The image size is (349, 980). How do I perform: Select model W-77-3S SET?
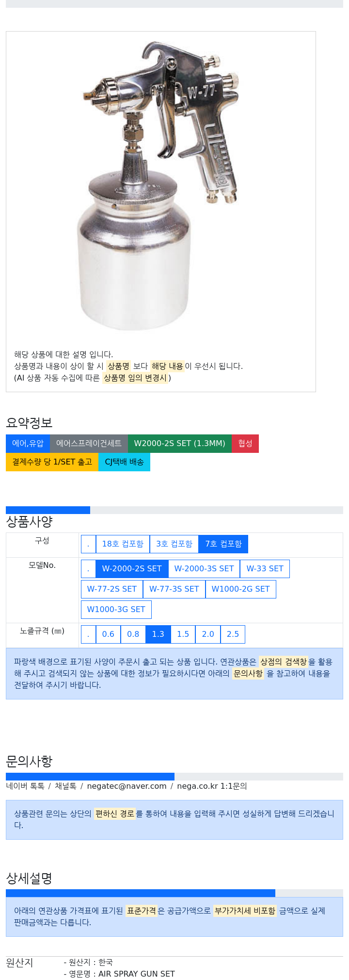tap(174, 589)
